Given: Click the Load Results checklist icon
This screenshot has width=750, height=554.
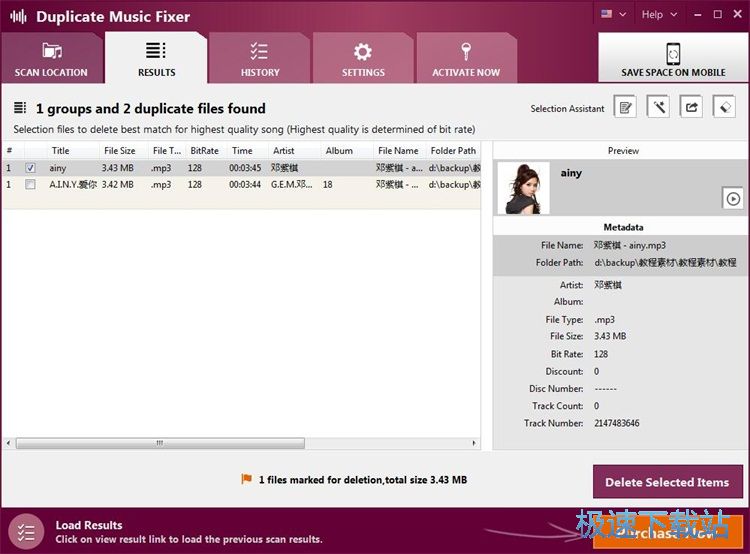Looking at the screenshot, I should point(26,532).
